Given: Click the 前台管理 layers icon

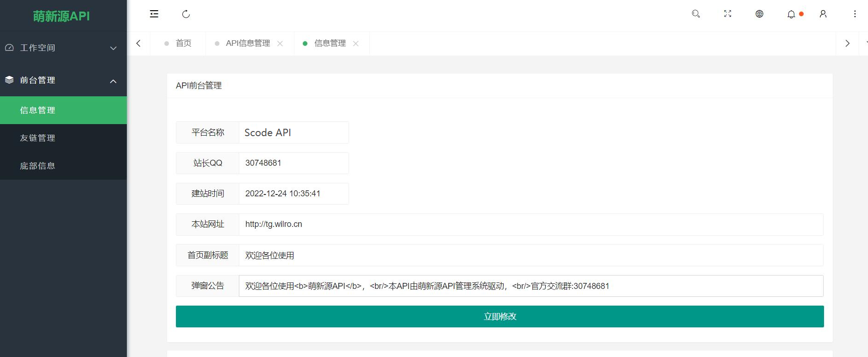Looking at the screenshot, I should [x=9, y=80].
